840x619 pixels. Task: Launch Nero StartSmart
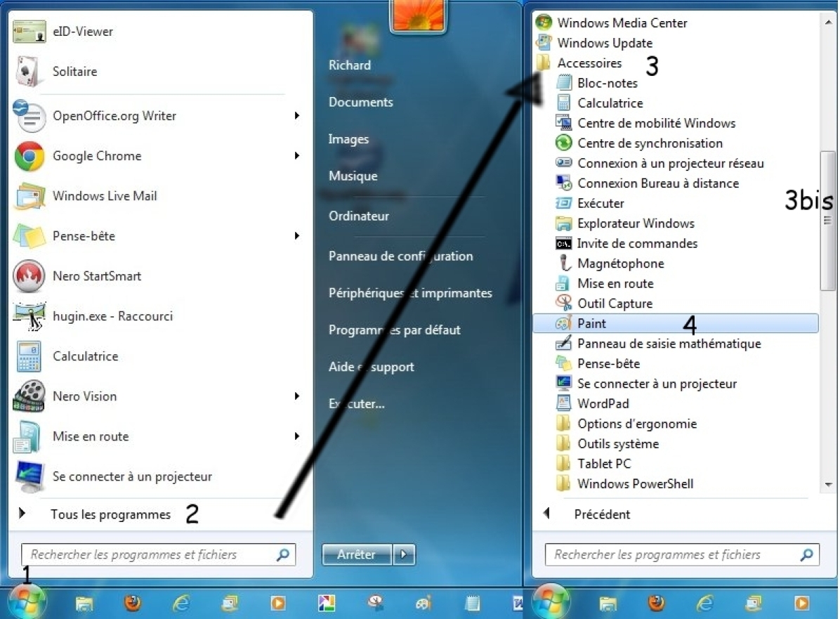pos(96,276)
